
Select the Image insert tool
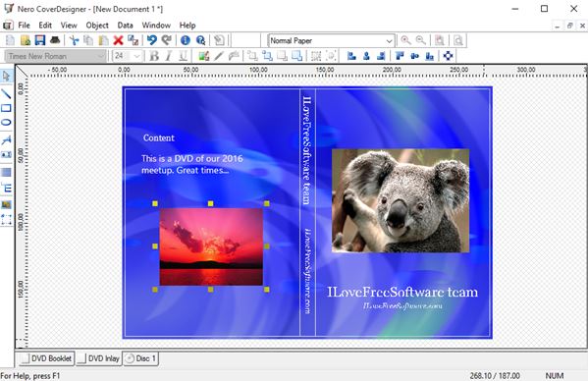tap(6, 205)
